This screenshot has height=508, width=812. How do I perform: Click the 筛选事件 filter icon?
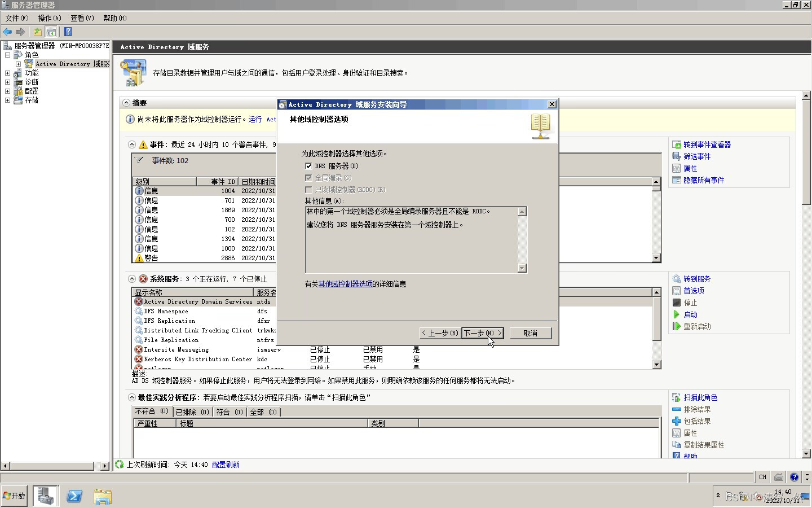(677, 157)
